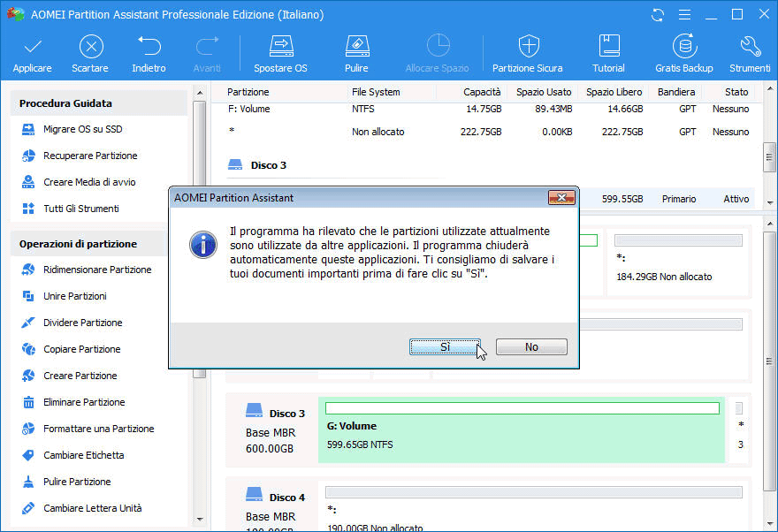Choose Cambiare Etichetta operation
The width and height of the screenshot is (778, 532).
[72, 455]
